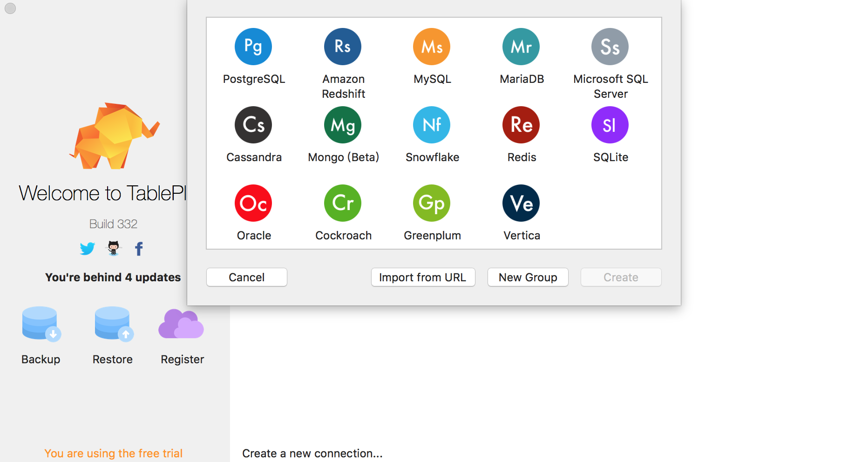Click the Import from URL button

(423, 277)
